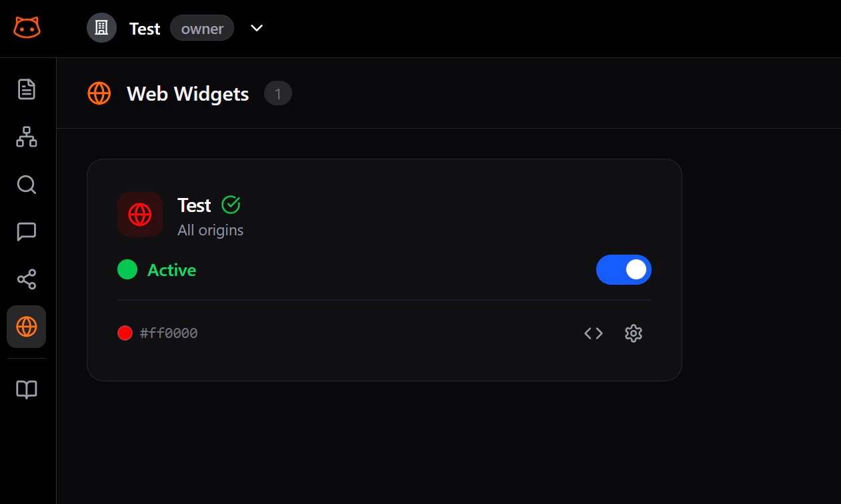Select the documents icon in the sidebar
This screenshot has width=841, height=504.
[x=26, y=89]
